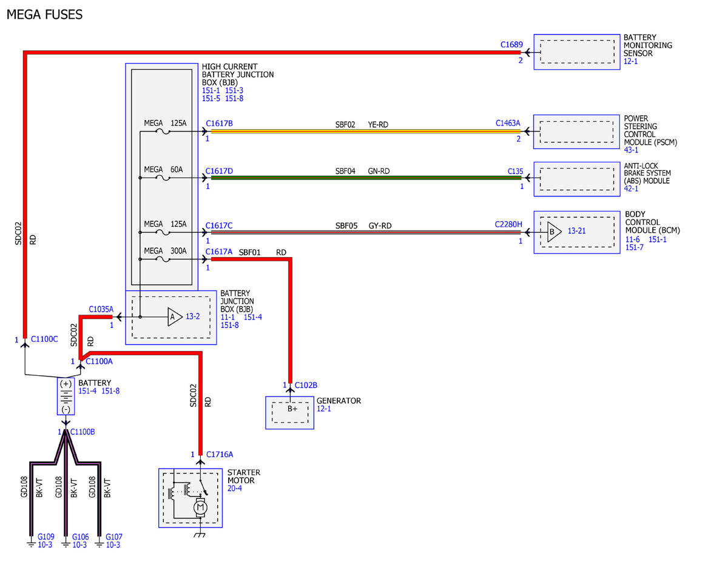
Task: Follow the 20-4 starter motor reference
Action: (x=235, y=488)
